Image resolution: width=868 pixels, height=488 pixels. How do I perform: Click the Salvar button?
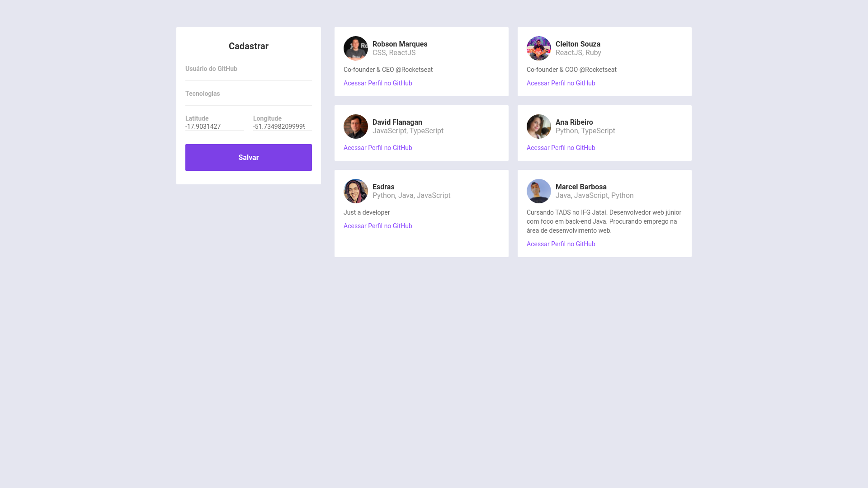pos(249,157)
